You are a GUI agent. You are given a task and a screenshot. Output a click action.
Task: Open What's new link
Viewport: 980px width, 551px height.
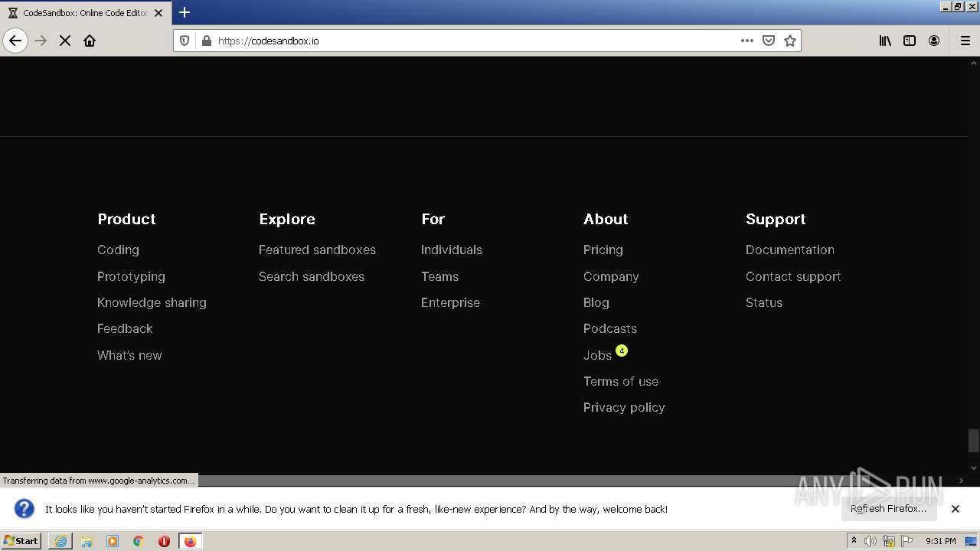(x=129, y=355)
